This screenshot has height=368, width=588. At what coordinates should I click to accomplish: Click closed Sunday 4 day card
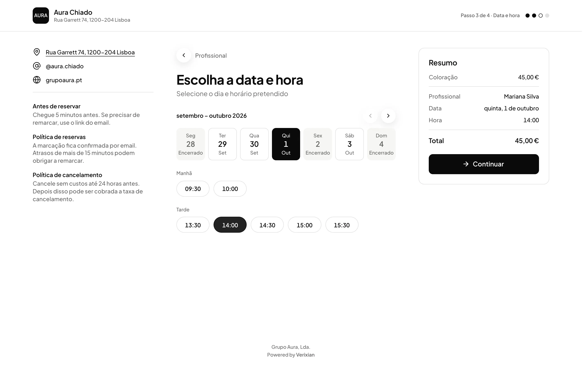point(381,144)
